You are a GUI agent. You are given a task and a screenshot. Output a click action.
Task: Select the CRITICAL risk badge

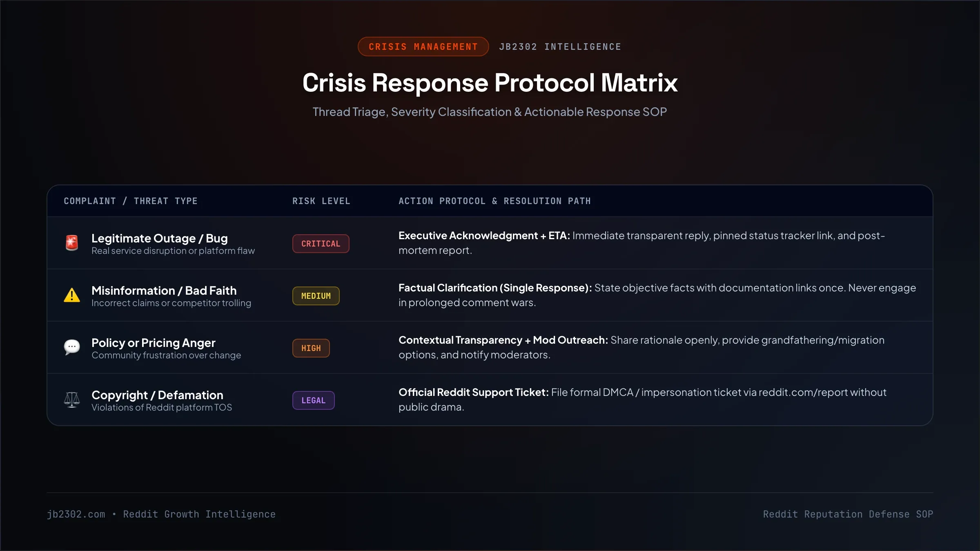click(321, 244)
